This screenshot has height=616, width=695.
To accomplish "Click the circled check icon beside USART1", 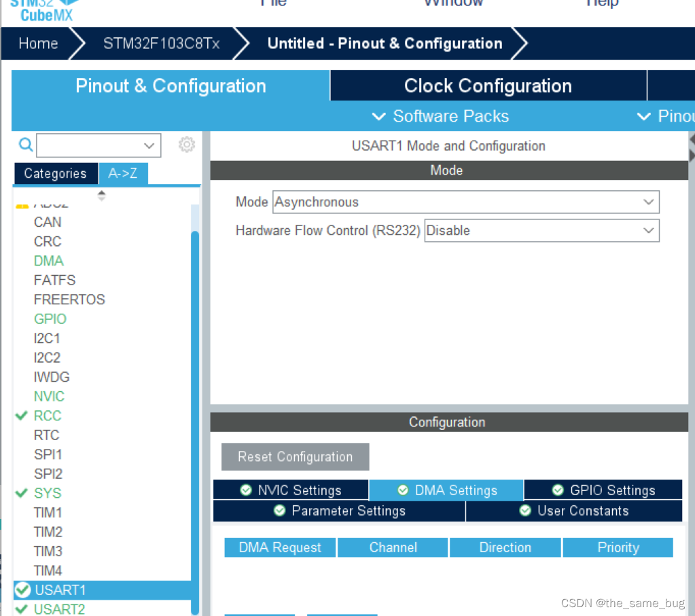I will point(22,590).
